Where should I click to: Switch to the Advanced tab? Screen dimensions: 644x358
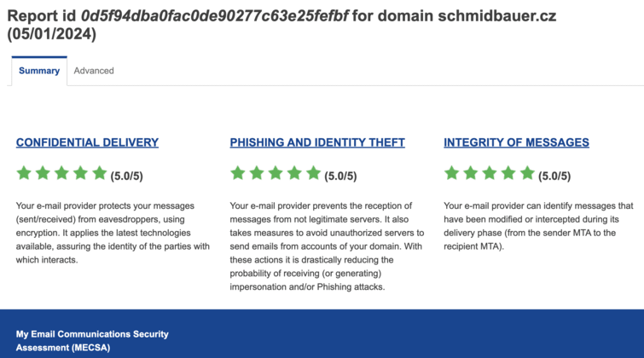tap(94, 71)
